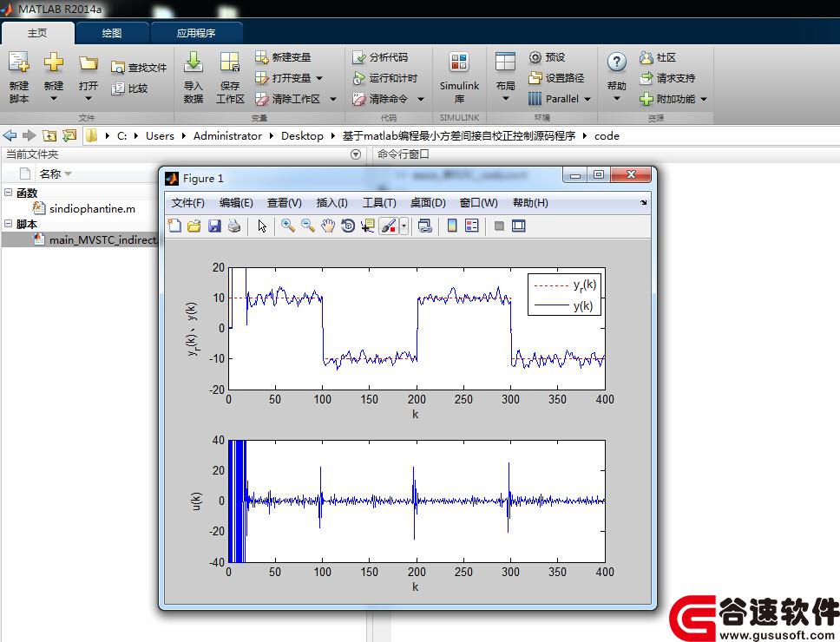
Task: Click the Desktop segment in the address path
Action: 302,136
